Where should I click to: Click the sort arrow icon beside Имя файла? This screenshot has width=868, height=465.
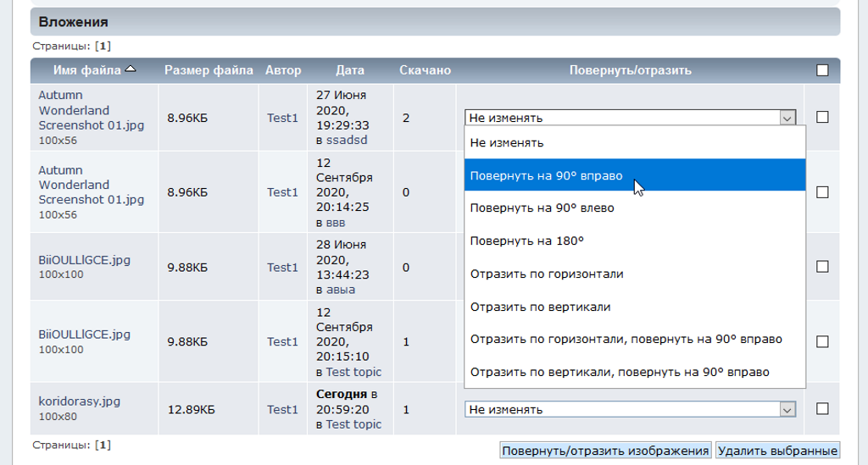(x=130, y=69)
